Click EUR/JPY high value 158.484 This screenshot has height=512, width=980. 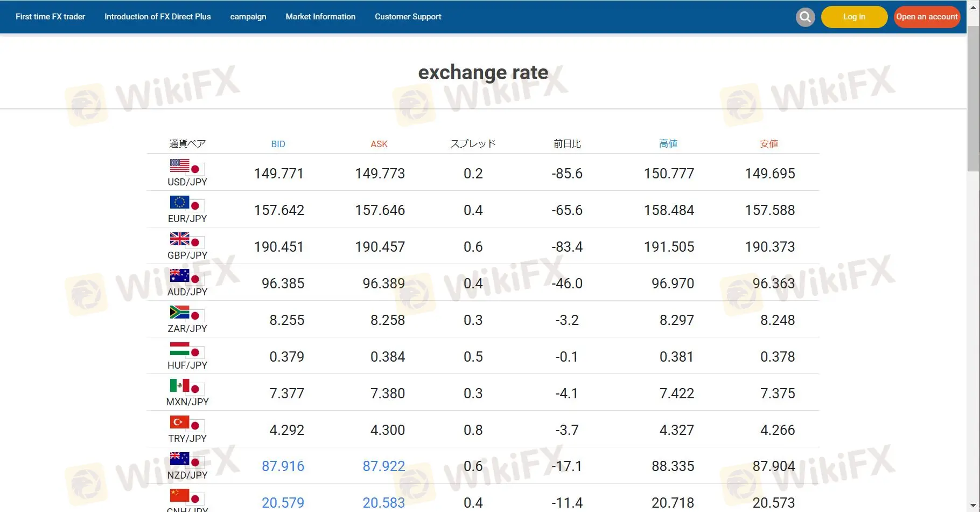click(x=669, y=210)
